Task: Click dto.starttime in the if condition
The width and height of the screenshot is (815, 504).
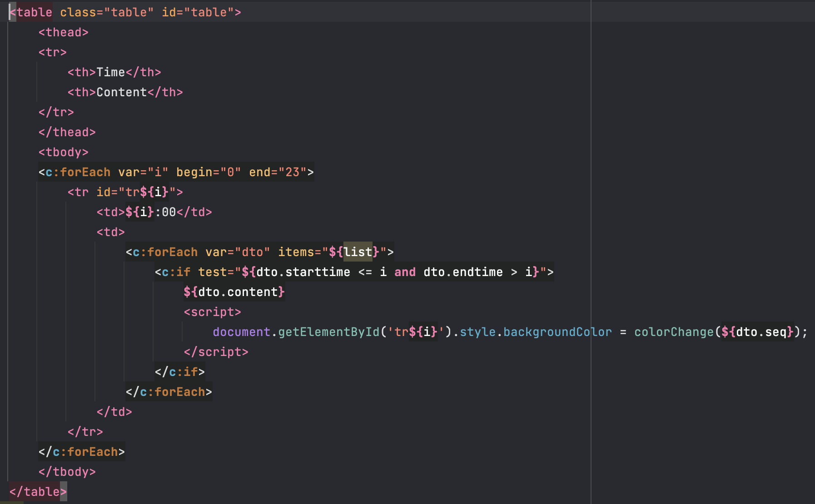Action: pyautogui.click(x=303, y=272)
